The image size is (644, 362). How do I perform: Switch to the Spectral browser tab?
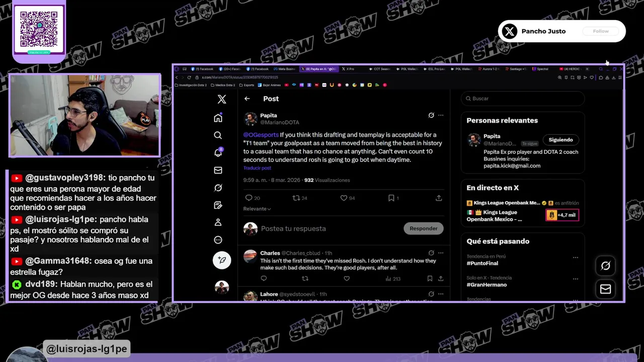tap(542, 69)
